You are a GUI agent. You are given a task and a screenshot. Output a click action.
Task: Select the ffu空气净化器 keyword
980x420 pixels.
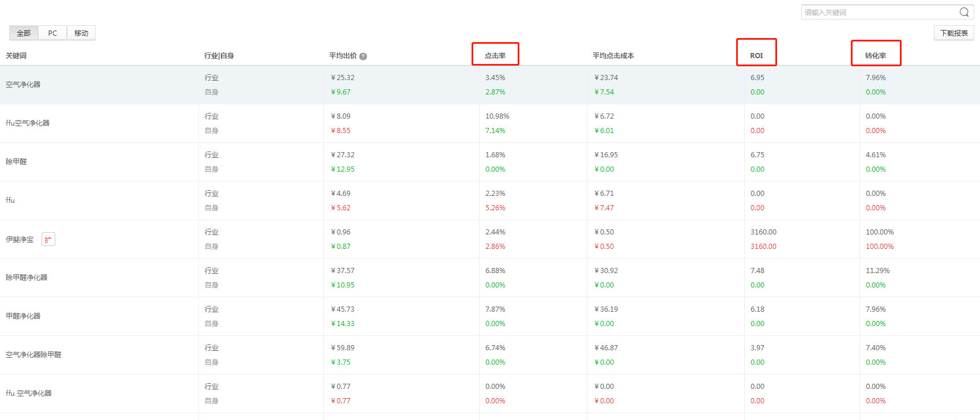(x=28, y=123)
